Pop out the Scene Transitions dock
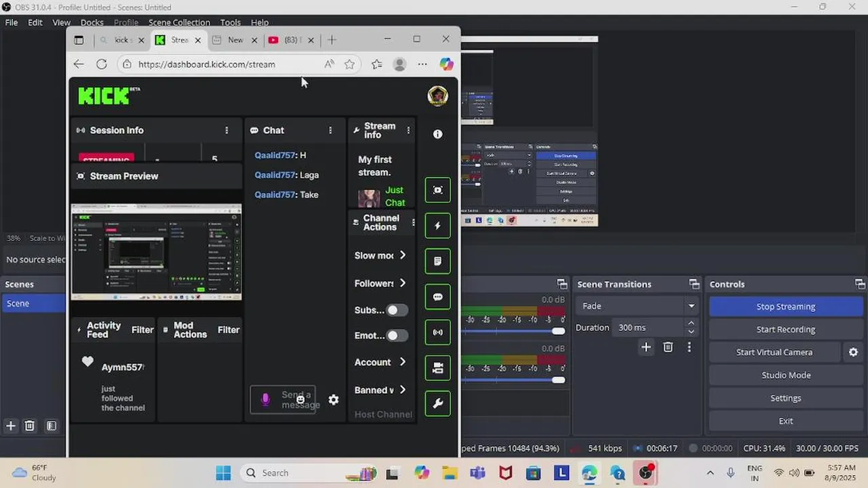Image resolution: width=868 pixels, height=488 pixels. (x=694, y=284)
